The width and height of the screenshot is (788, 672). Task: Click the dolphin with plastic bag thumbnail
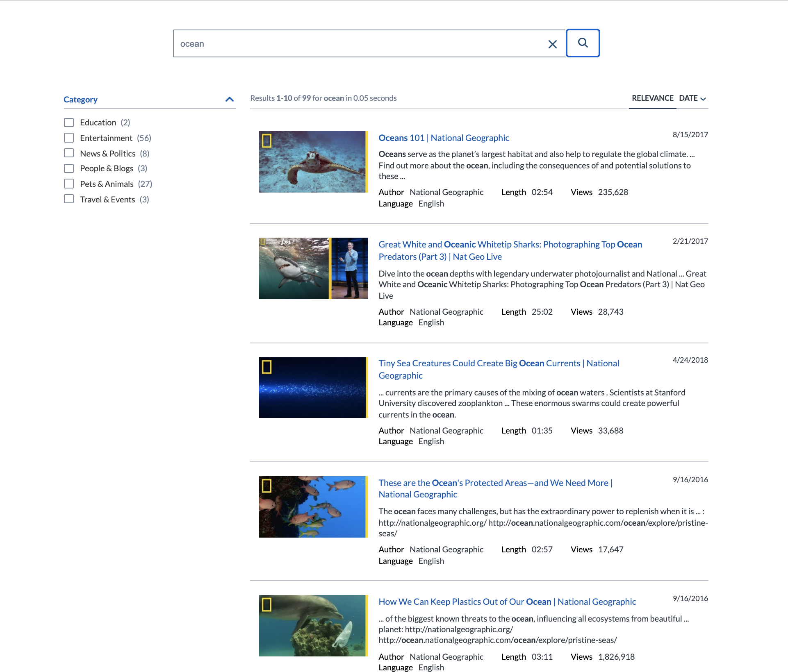coord(314,626)
